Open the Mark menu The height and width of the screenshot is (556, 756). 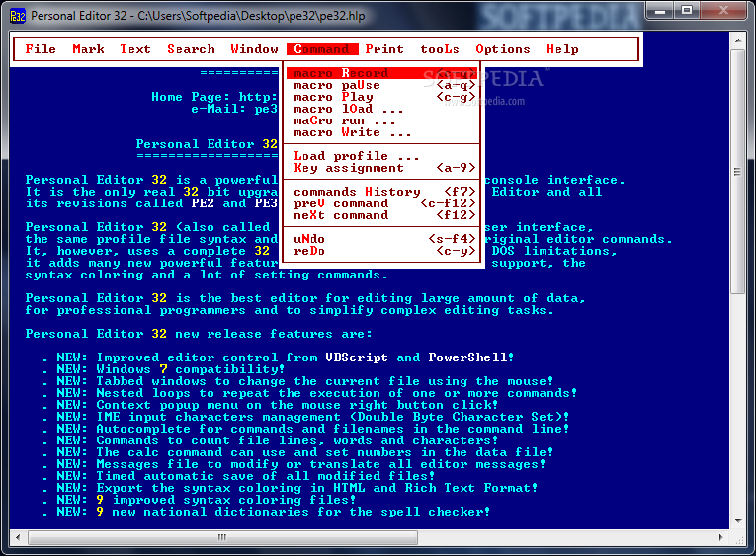88,49
